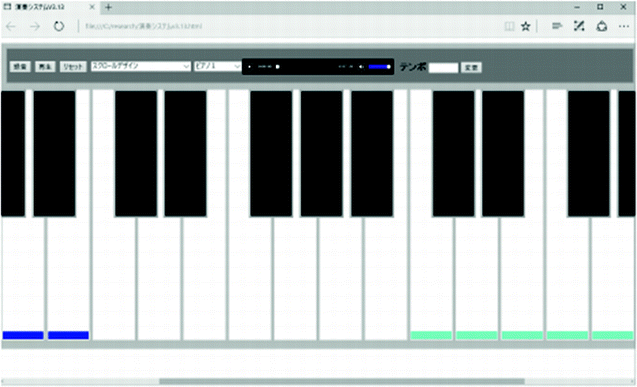The height and width of the screenshot is (387, 637).
Task: Open the browser more options ellipsis
Action: point(624,26)
